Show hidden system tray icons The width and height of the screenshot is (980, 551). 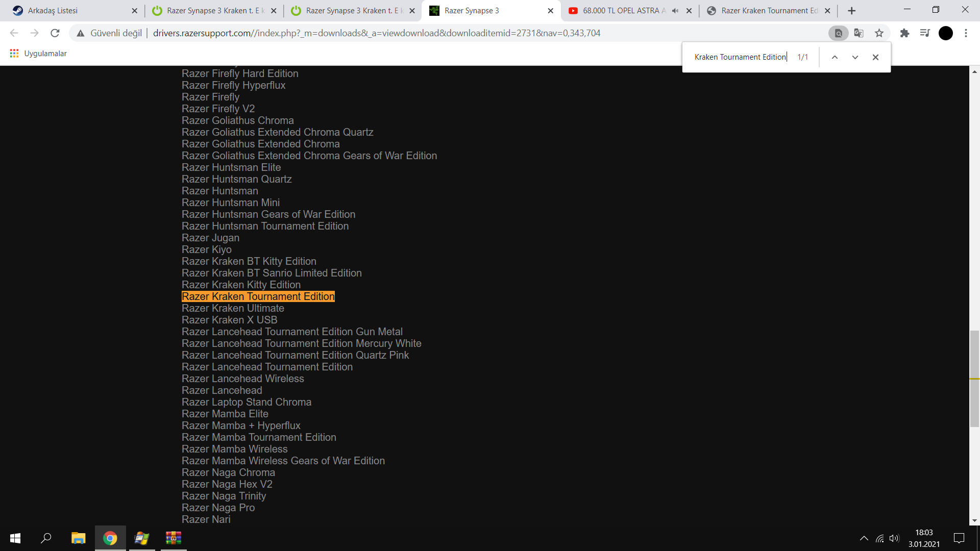864,538
